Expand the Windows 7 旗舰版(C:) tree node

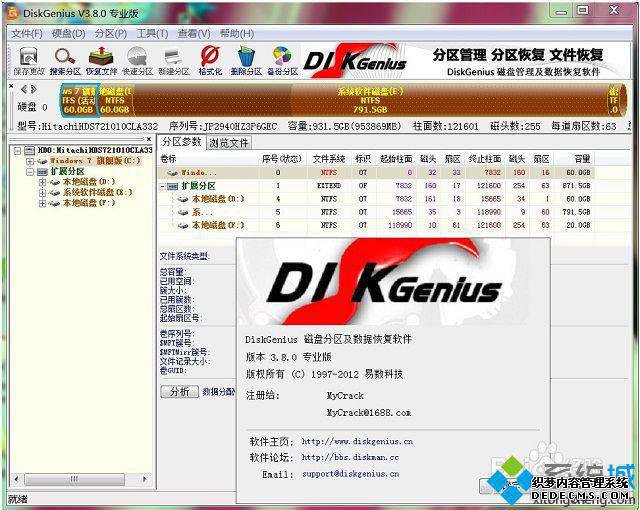pyautogui.click(x=30, y=161)
